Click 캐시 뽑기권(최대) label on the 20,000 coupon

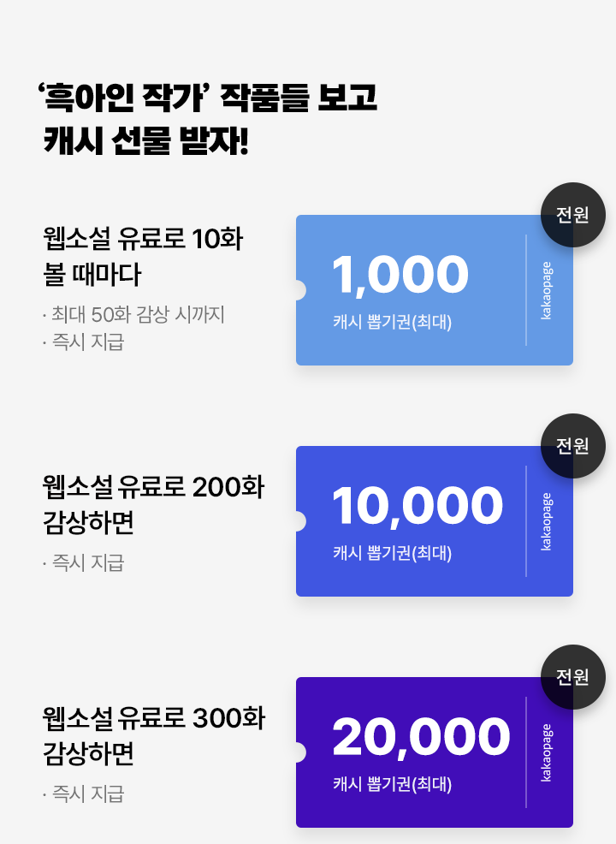392,784
